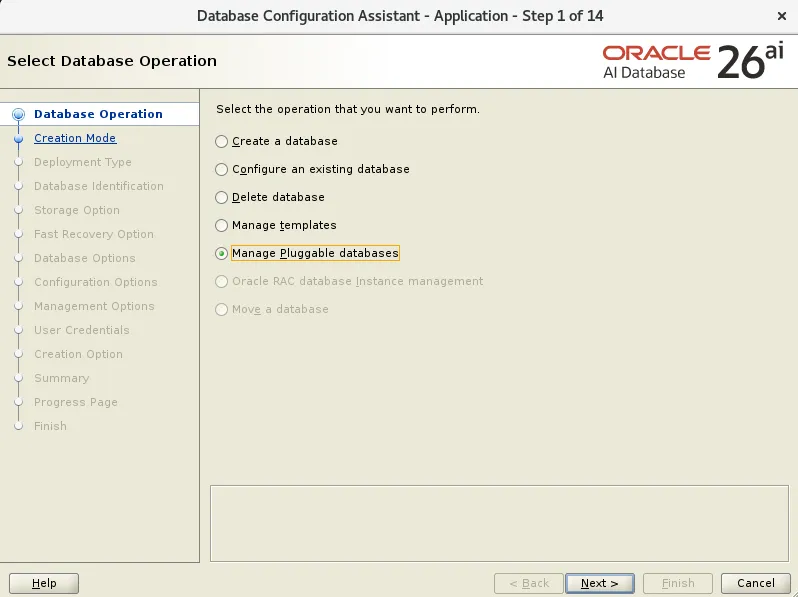This screenshot has height=597, width=798.
Task: Pick the Manage templates radio button
Action: click(x=221, y=225)
